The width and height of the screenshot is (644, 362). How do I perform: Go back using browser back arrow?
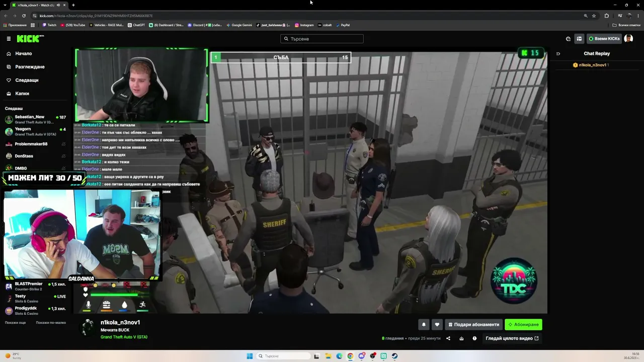[x=6, y=16]
